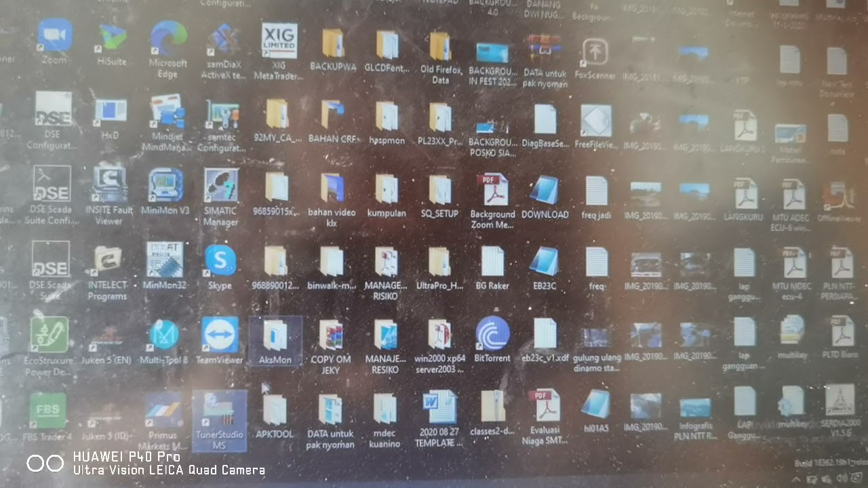This screenshot has width=868, height=488.
Task: Select the bahan video klx folder
Action: 332,199
